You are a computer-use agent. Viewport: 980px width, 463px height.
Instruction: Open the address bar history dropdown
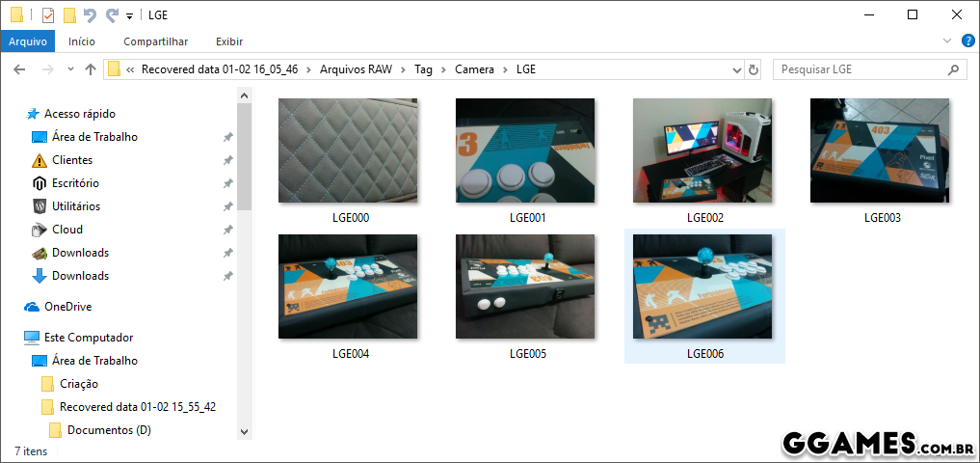(x=736, y=69)
